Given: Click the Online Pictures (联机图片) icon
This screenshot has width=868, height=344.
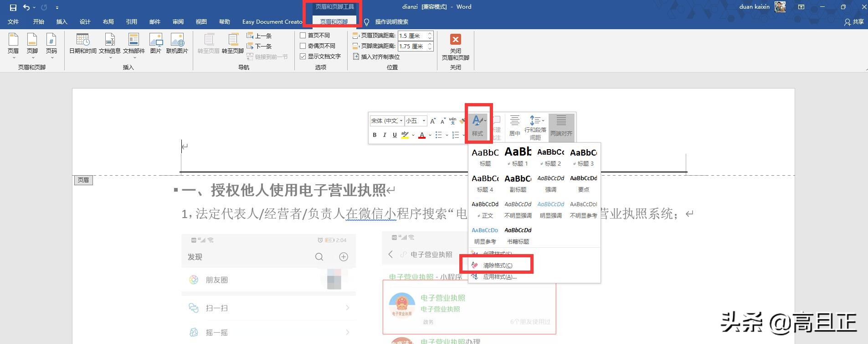Looking at the screenshot, I should point(177,44).
